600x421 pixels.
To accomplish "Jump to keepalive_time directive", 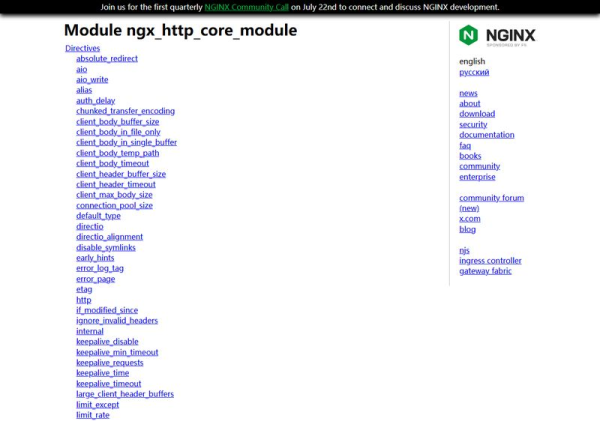I will click(x=103, y=373).
